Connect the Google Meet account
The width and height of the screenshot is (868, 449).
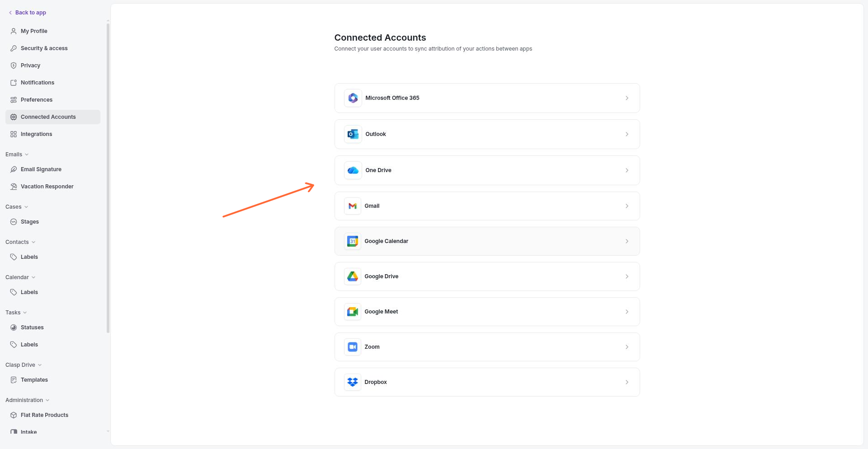pos(487,312)
